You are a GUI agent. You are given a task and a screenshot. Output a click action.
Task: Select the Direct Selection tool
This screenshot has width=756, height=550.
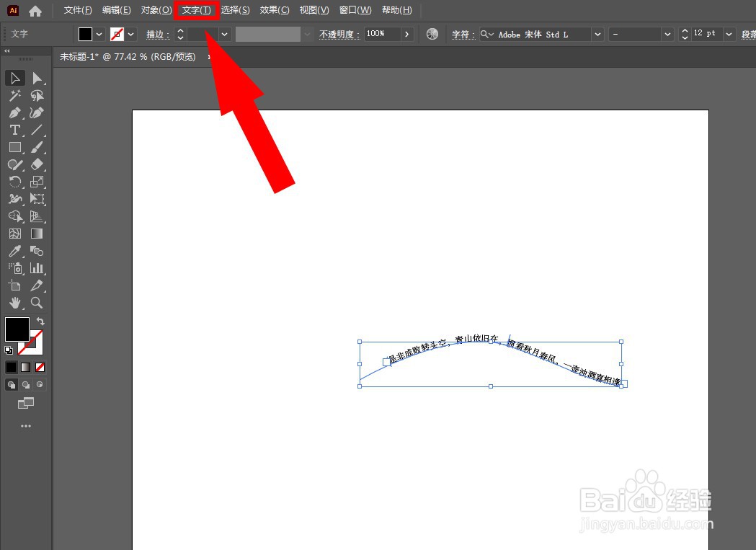pos(37,78)
